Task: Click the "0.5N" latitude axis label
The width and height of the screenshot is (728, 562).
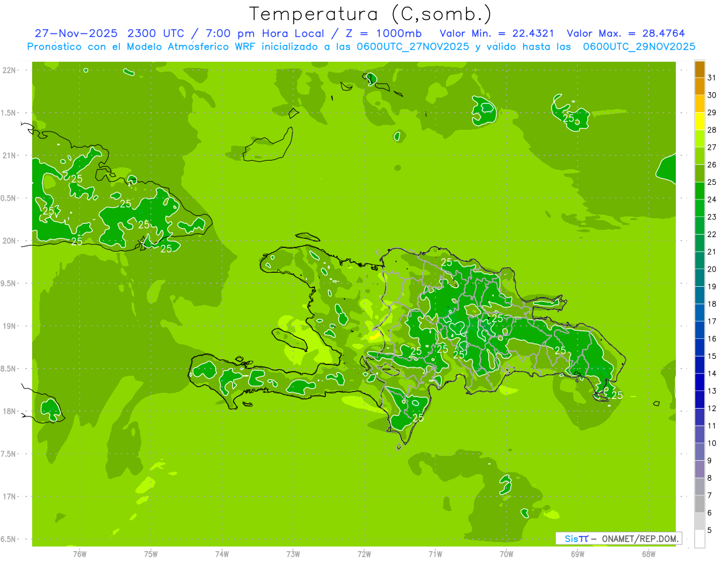Action: (x=8, y=198)
